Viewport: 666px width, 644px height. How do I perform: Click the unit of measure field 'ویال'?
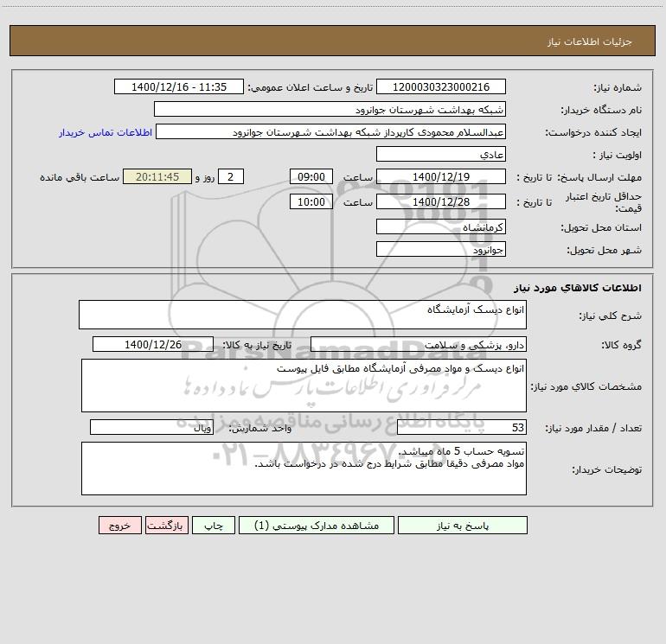tap(151, 427)
